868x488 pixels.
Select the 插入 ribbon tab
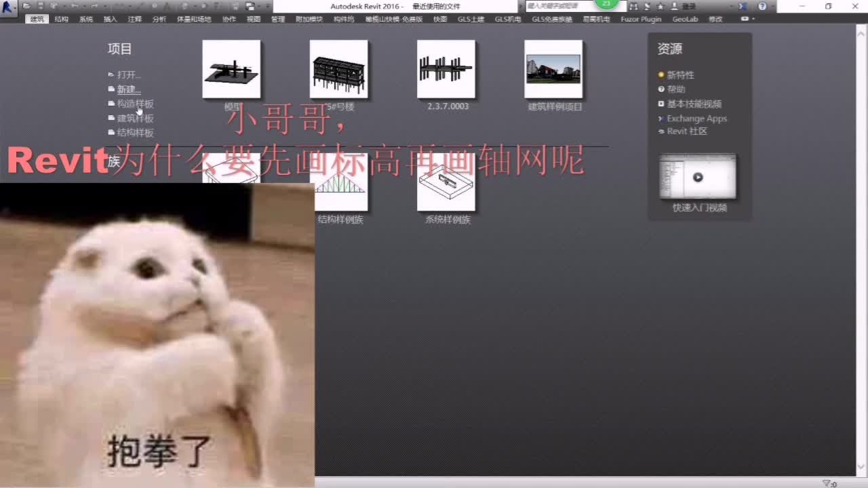click(111, 19)
